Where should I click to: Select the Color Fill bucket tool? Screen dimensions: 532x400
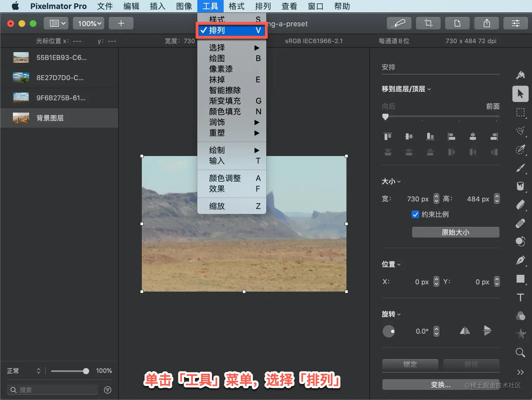pyautogui.click(x=520, y=186)
